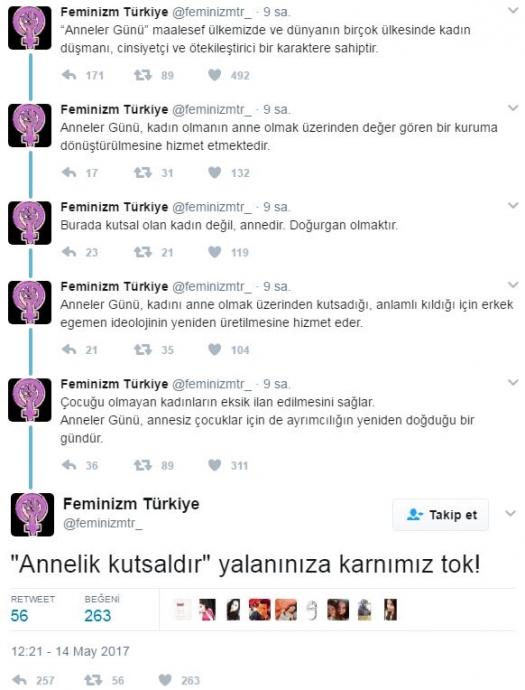Like the tweet with 311 likes
This screenshot has height=690, width=525.
[x=214, y=465]
